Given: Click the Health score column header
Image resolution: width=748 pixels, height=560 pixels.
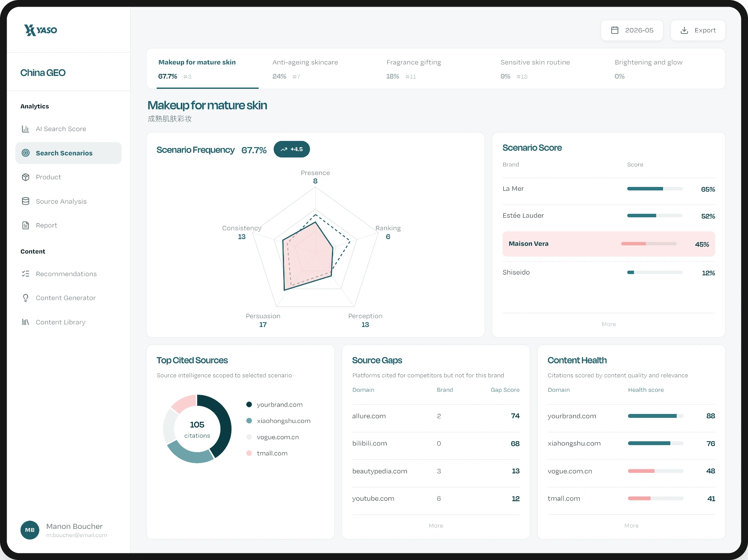Looking at the screenshot, I should click(646, 390).
